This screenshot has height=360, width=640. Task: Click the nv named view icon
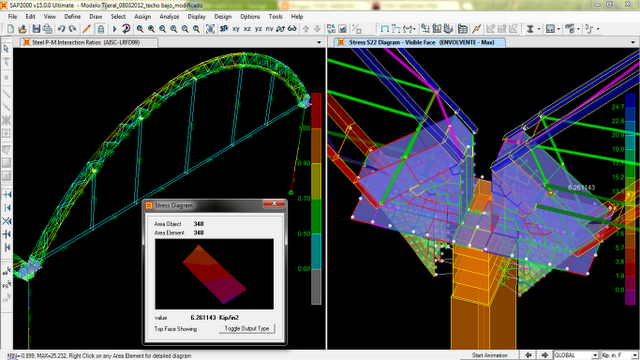point(269,29)
